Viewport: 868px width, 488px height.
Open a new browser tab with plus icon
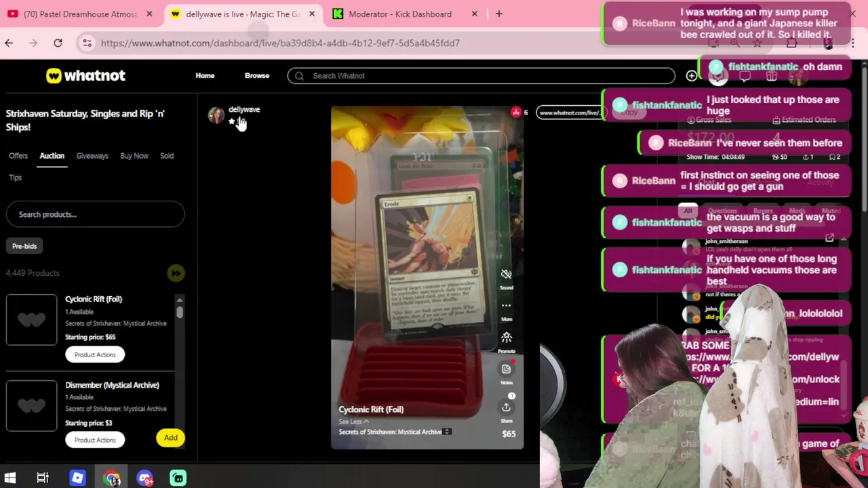pyautogui.click(x=499, y=14)
